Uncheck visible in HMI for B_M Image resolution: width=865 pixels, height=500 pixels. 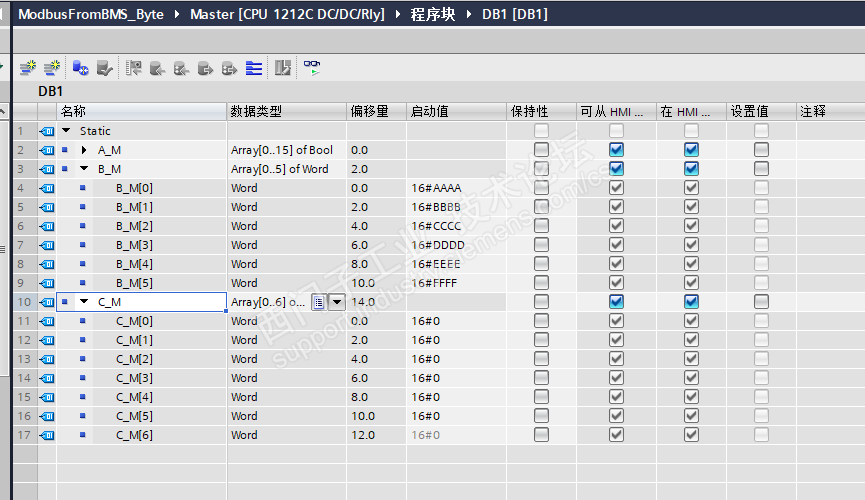coord(691,168)
